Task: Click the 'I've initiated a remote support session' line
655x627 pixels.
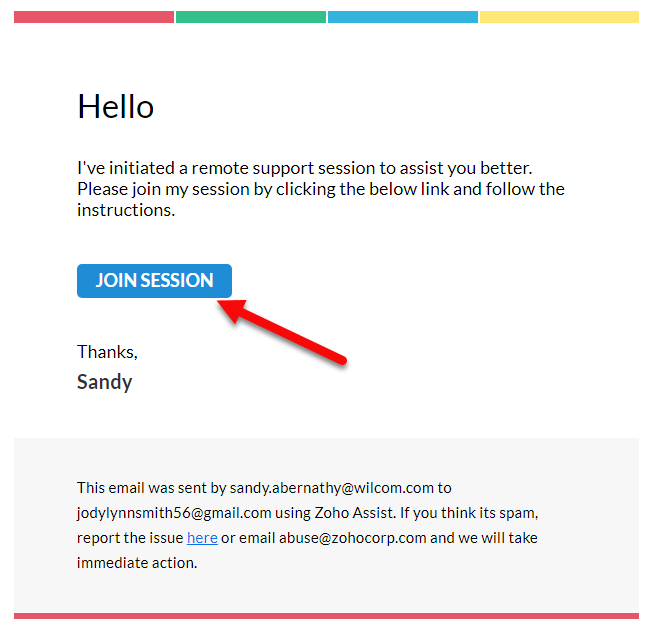Action: [x=305, y=168]
